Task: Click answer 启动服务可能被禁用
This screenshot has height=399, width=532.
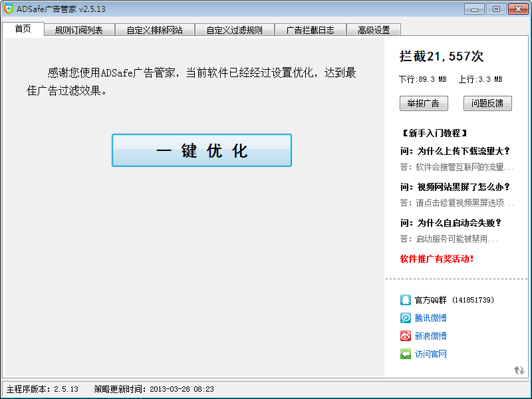Action: click(449, 239)
